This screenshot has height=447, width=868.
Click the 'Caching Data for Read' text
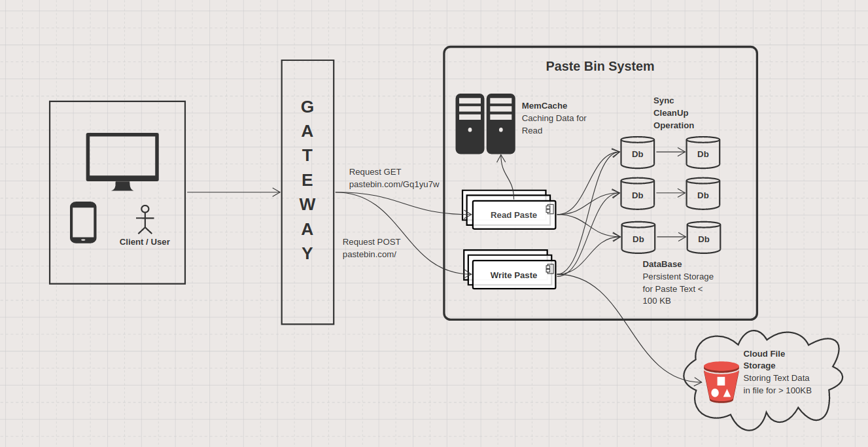pos(554,124)
